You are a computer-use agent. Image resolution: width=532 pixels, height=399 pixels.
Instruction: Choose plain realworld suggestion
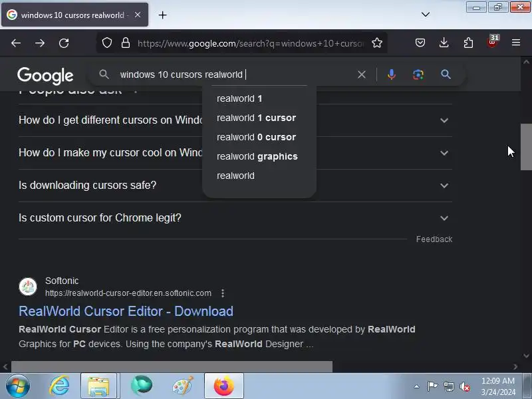pos(235,176)
